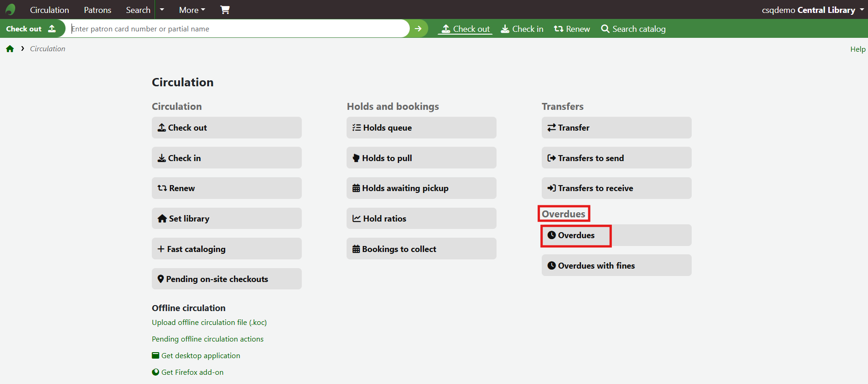868x384 pixels.
Task: Click the Koha leaf logo icon
Action: coord(11,10)
